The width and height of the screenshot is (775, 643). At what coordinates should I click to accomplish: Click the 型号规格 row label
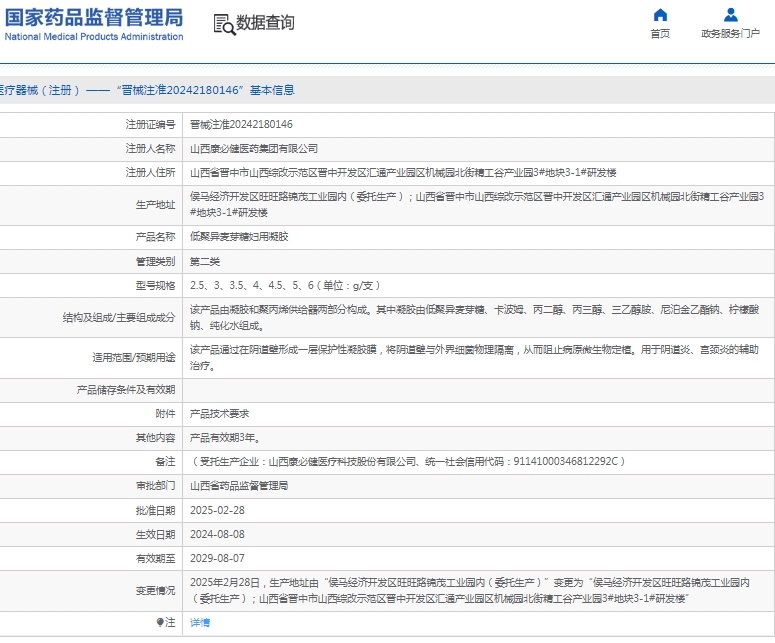155,286
